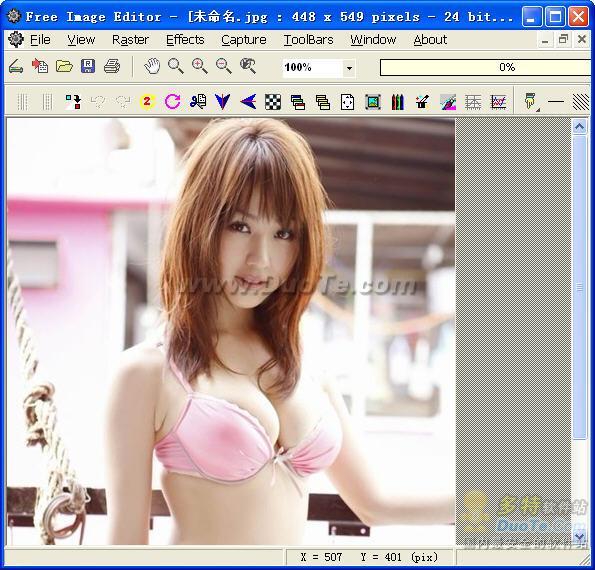Open a file with the folder icon

[x=64, y=67]
